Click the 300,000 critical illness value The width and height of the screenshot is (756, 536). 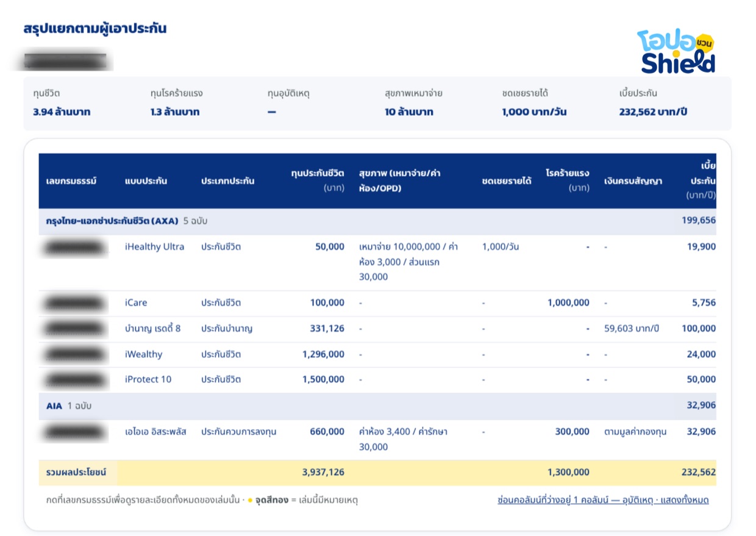tap(572, 432)
